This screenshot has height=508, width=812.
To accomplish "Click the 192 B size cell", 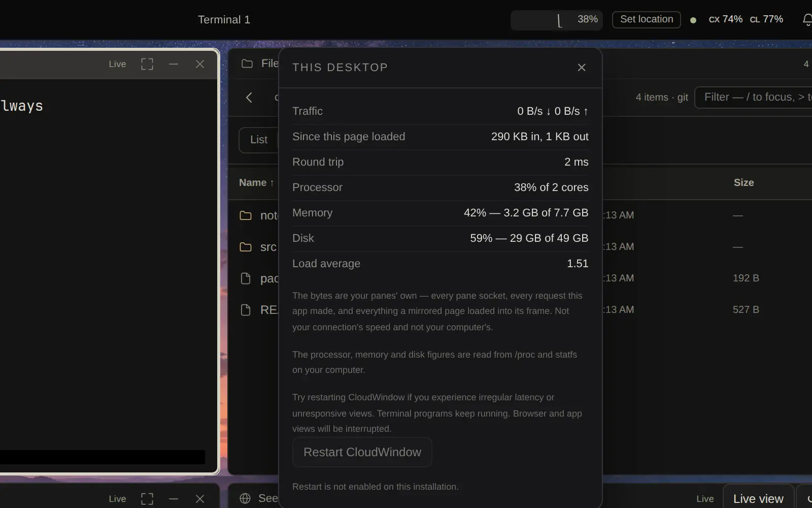I will [746, 278].
